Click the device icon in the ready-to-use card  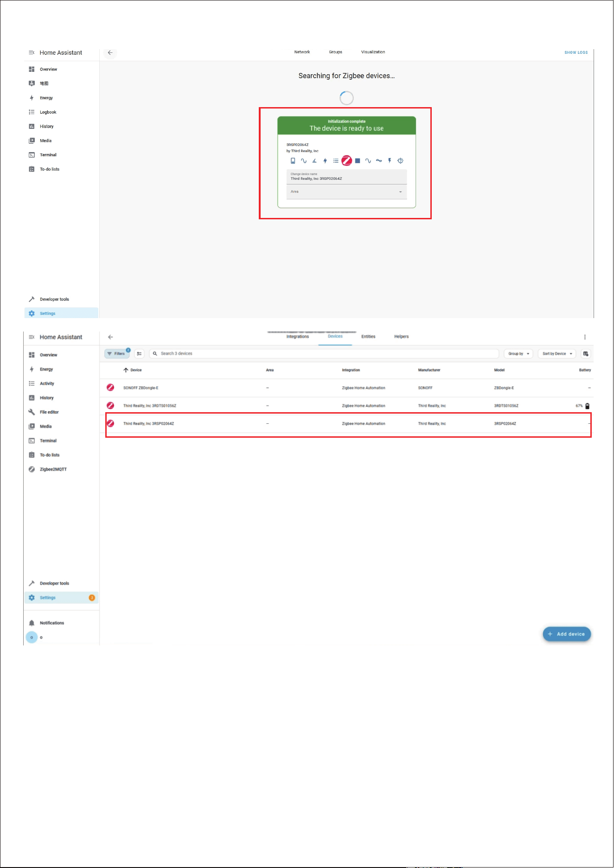coord(293,161)
